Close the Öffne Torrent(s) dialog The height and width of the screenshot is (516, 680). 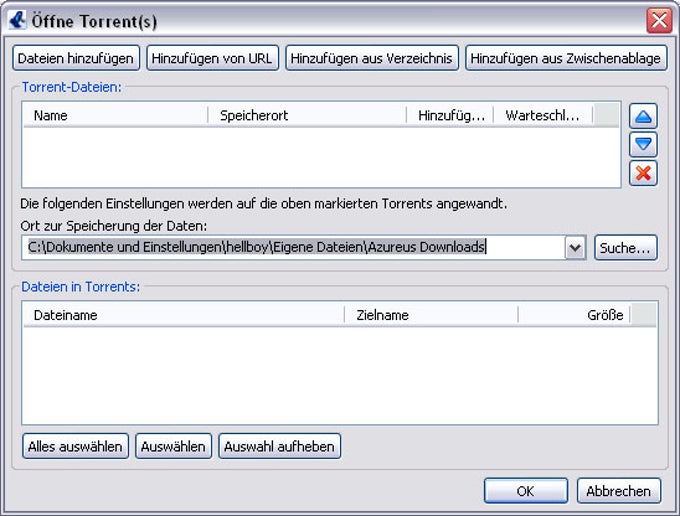(x=659, y=20)
